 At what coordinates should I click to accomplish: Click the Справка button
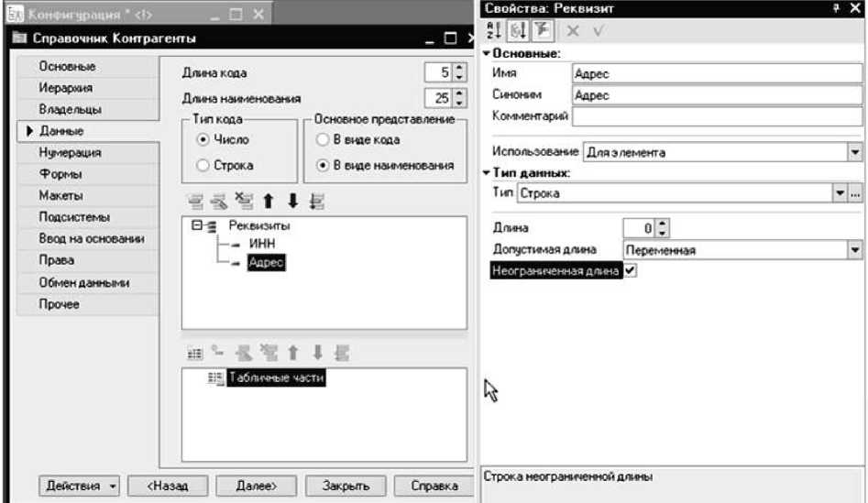coord(434,487)
